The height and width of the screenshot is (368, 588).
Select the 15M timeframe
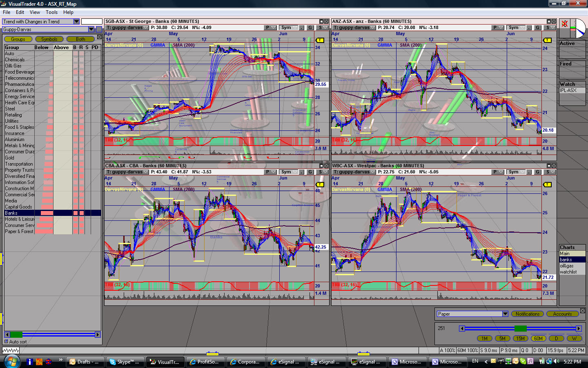coord(521,338)
